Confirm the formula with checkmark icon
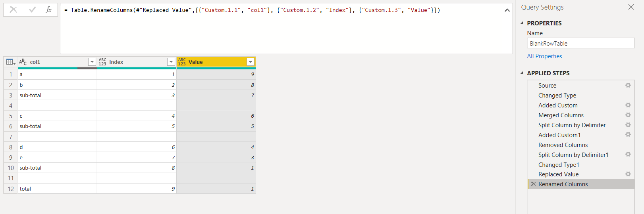 coord(33,10)
